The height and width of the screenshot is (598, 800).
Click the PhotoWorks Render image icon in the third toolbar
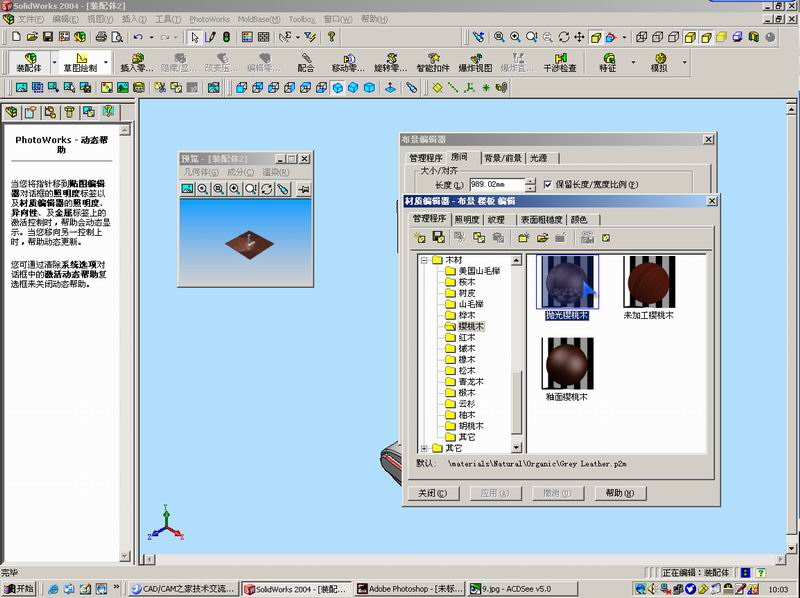click(21, 87)
